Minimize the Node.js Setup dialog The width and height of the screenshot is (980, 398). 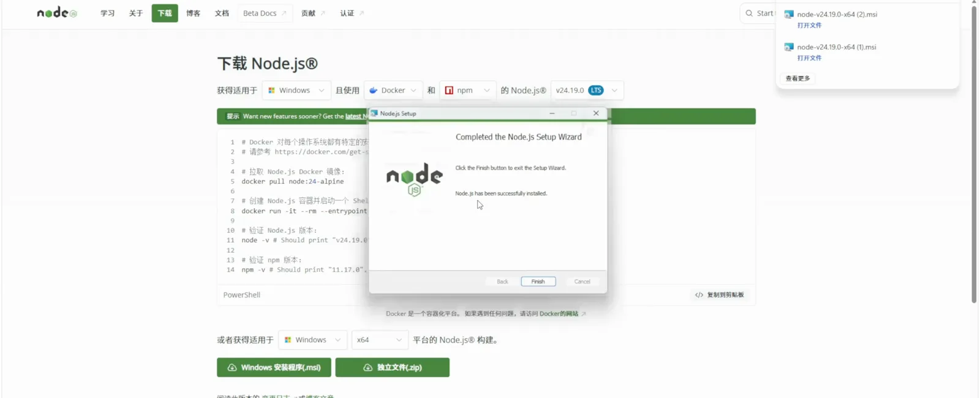tap(552, 113)
